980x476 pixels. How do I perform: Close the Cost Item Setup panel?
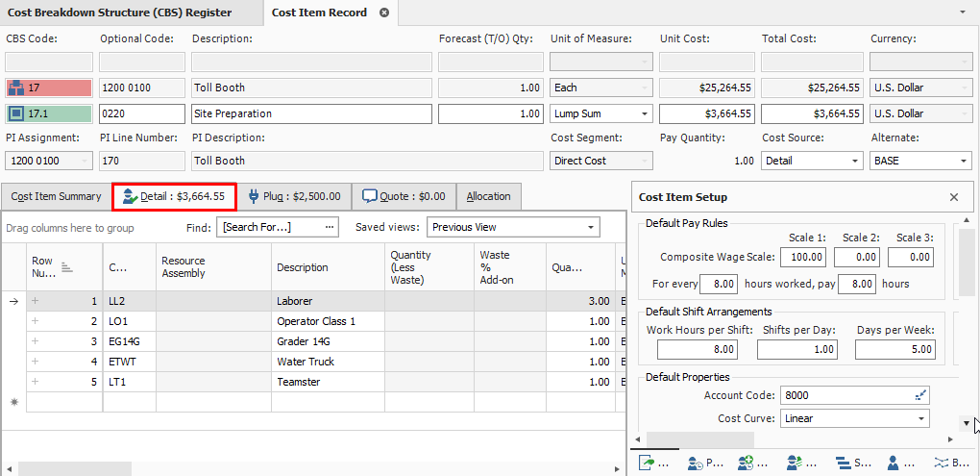[954, 197]
